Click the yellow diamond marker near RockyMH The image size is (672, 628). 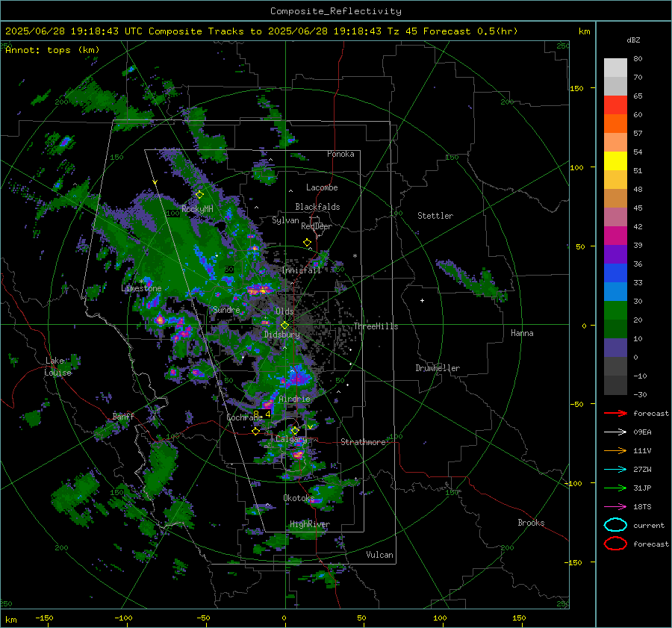click(x=199, y=195)
